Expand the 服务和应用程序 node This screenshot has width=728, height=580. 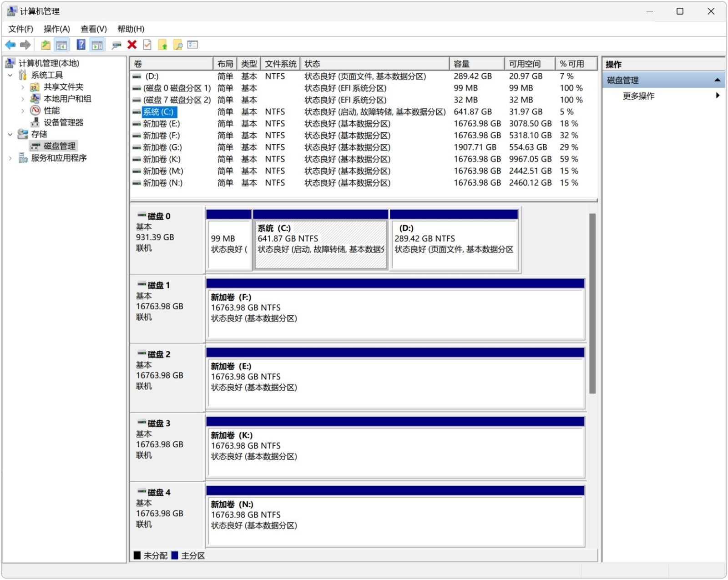[x=10, y=158]
